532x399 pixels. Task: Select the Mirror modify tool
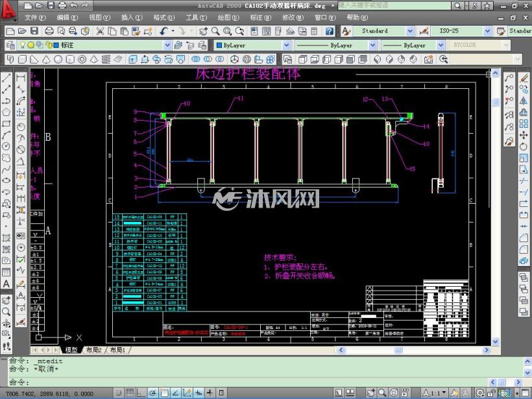[524, 101]
